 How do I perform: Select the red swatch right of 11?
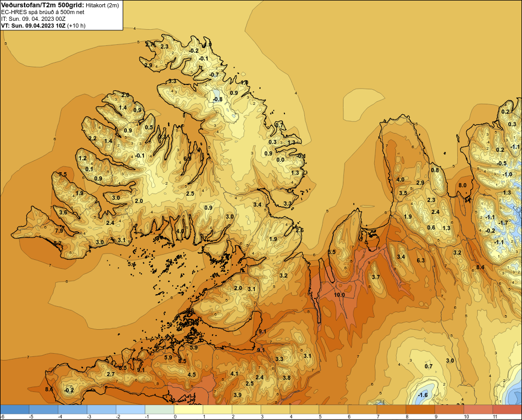507,410
